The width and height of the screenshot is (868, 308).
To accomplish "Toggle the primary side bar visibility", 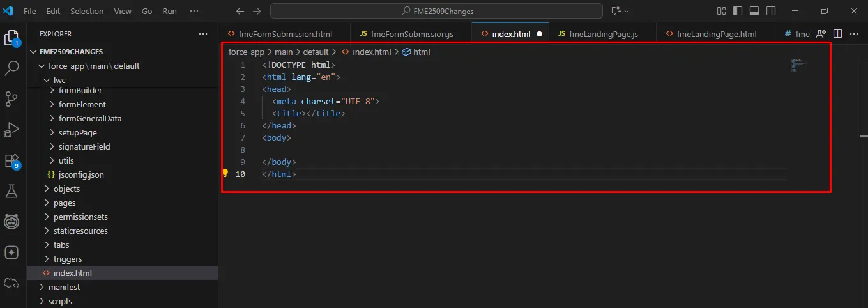I will pyautogui.click(x=738, y=11).
